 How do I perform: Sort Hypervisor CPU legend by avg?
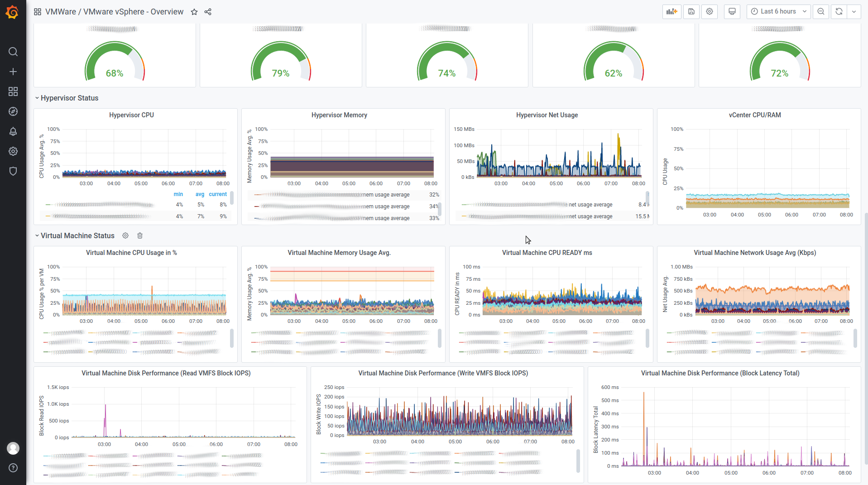[x=200, y=194]
